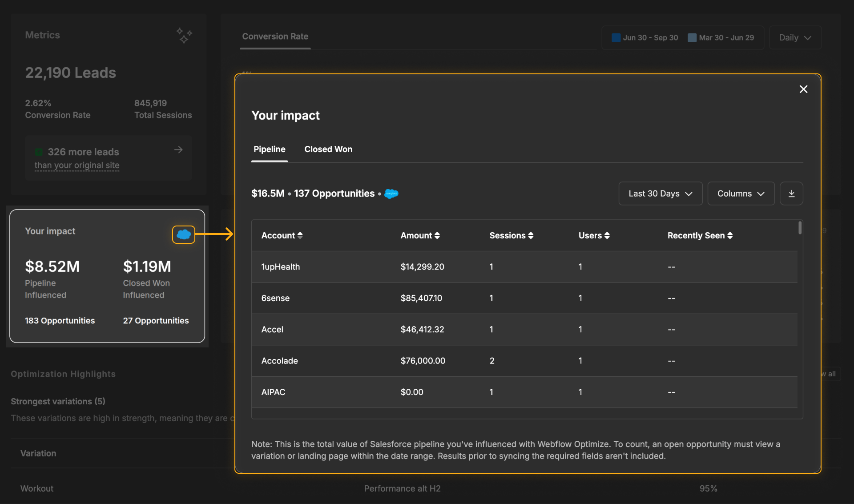The image size is (854, 504).
Task: Click 183 Opportunities in impact card
Action: point(60,321)
